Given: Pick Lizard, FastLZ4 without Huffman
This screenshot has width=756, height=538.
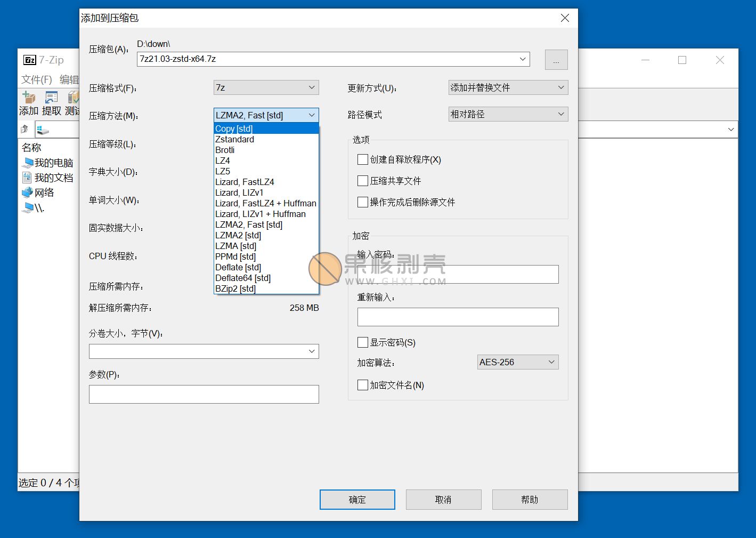Looking at the screenshot, I should [x=266, y=182].
